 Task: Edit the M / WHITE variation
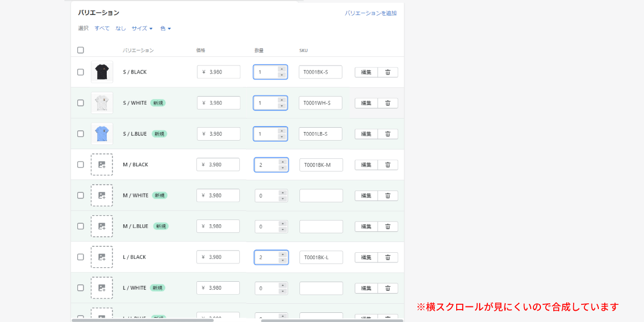366,195
